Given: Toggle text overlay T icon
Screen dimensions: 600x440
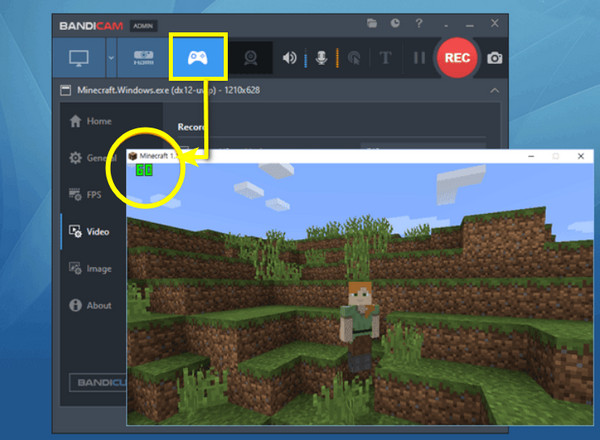Looking at the screenshot, I should tap(385, 58).
